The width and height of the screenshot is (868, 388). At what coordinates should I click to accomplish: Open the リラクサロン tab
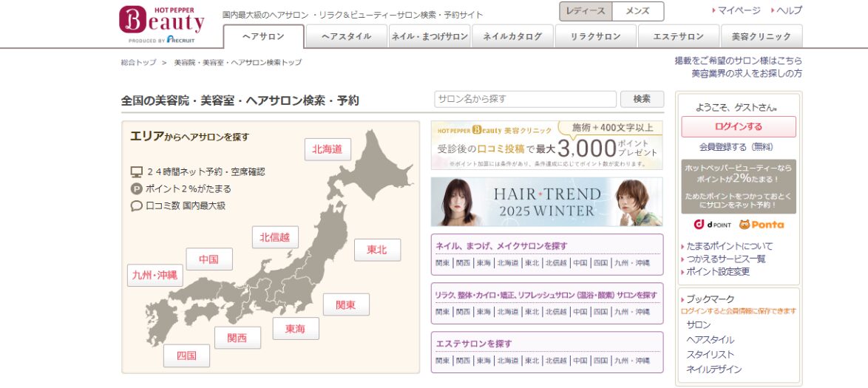point(596,36)
